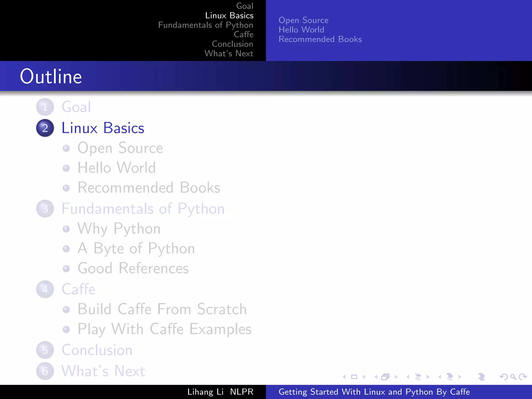The width and height of the screenshot is (532, 399).
Task: Go to next subsection arrow
Action: (x=428, y=377)
